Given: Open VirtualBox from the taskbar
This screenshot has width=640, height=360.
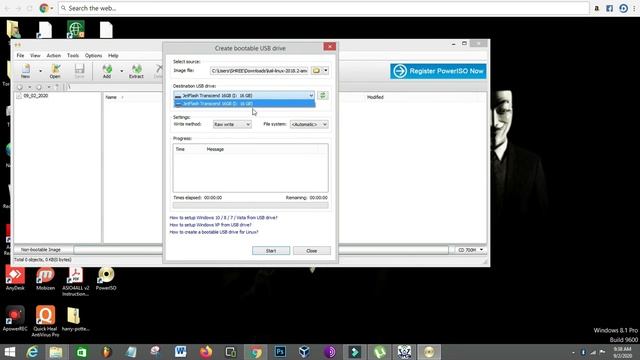Looking at the screenshot, I should pos(304,352).
